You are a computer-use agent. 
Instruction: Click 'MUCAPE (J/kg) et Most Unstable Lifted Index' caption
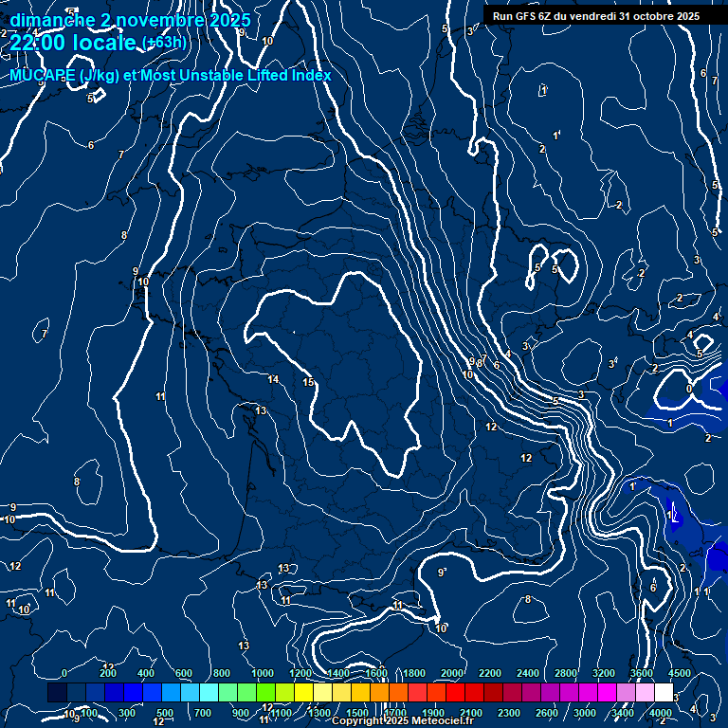171,75
